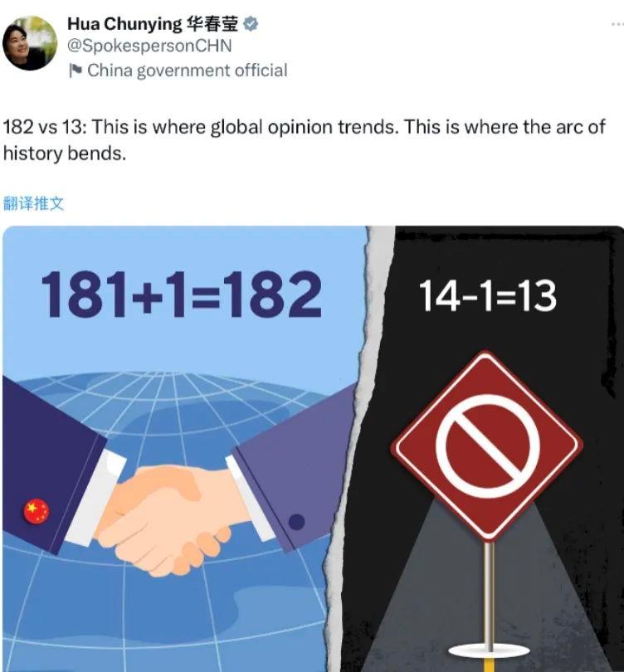
Task: Open the @SpokespersonCHN handle link
Action: (x=149, y=46)
